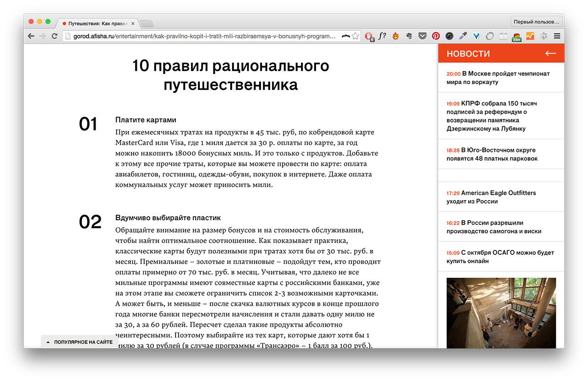588x382 pixels.
Task: Close the Путешествия browser tab
Action: [x=133, y=23]
